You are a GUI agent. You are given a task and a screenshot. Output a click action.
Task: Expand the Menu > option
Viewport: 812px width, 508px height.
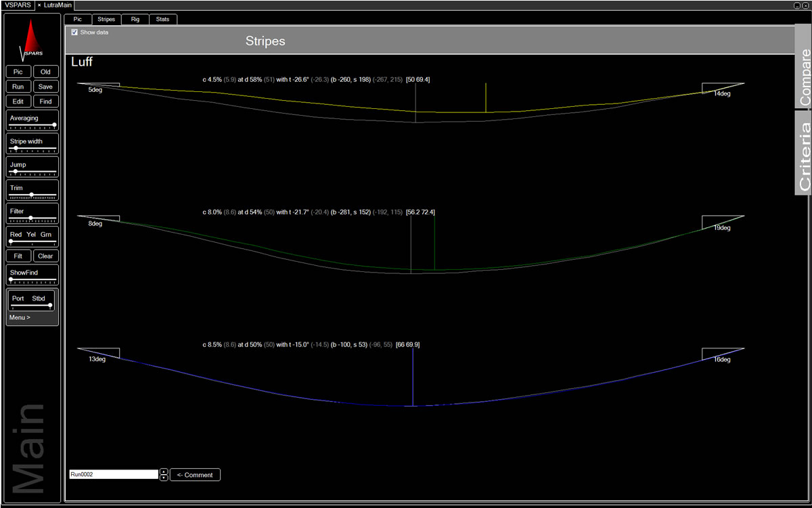[20, 317]
